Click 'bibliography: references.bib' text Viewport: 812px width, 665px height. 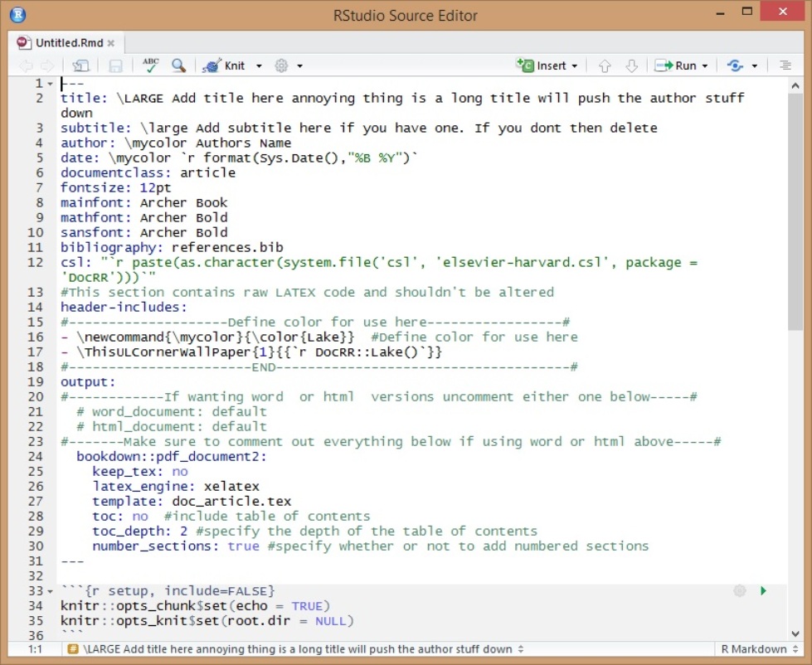172,247
